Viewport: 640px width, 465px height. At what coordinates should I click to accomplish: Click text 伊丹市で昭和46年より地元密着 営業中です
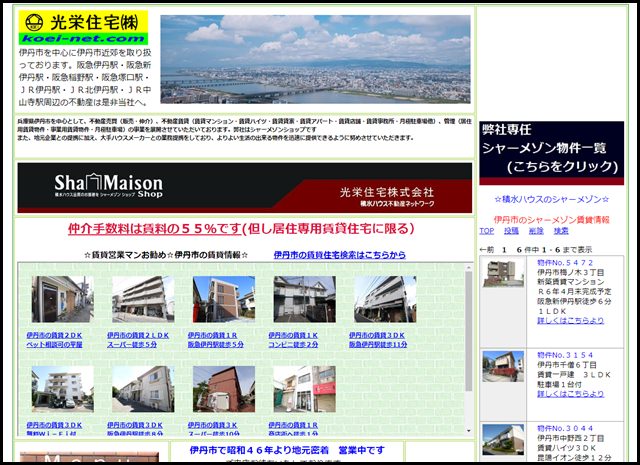pyautogui.click(x=287, y=450)
